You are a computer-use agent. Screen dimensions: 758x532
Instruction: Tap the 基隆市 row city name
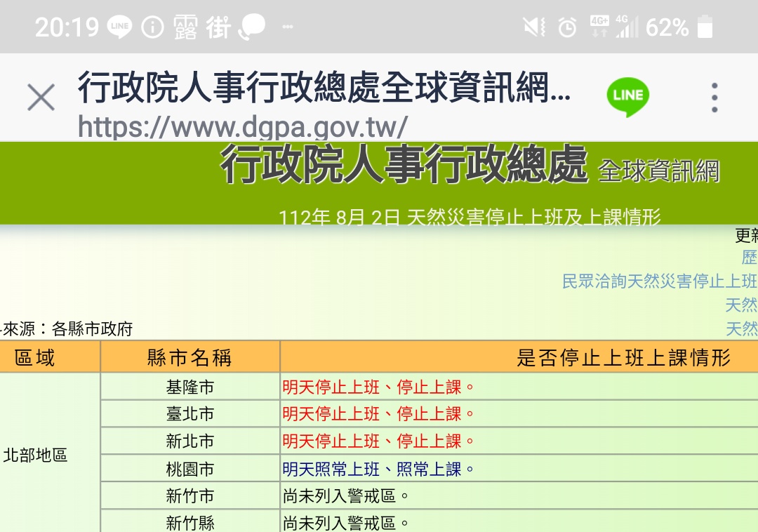tap(189, 387)
